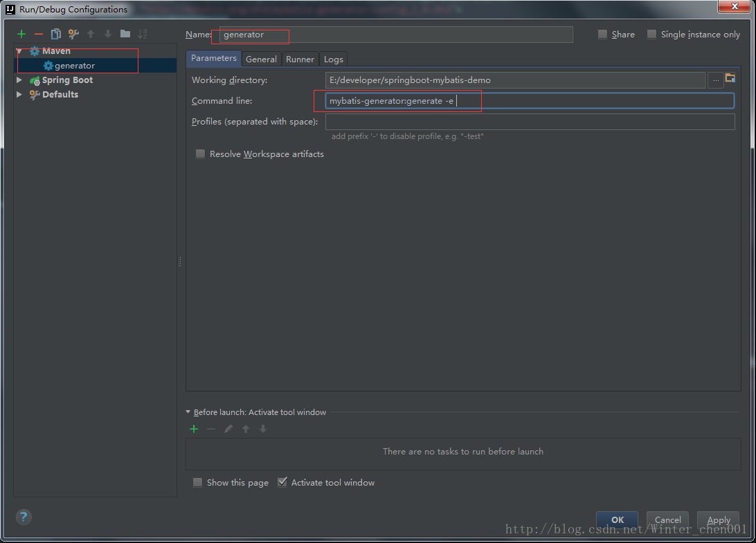Expand the Defaults tree node

19,95
